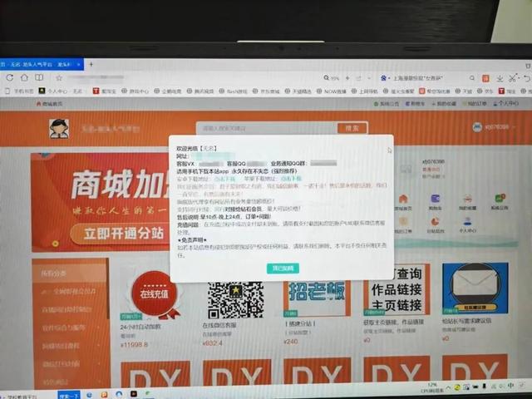Click the zoom magnifier icon in address bar
This screenshot has width=532, height=399.
(x=326, y=77)
